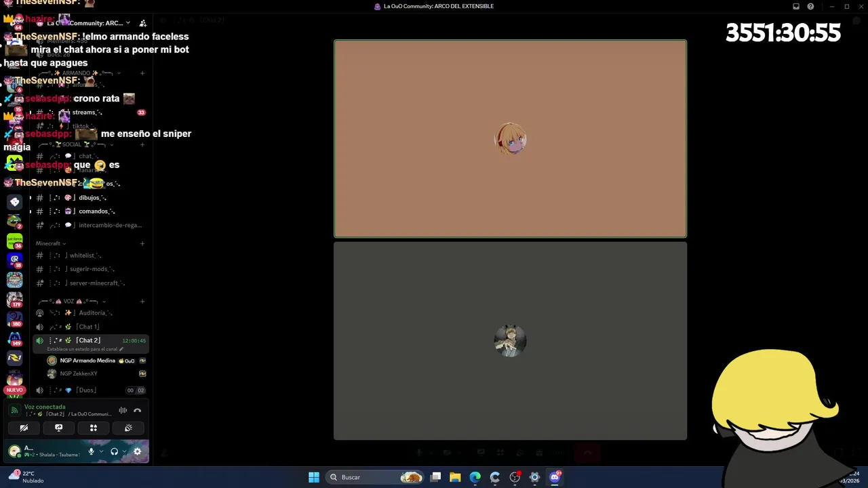Click the 'Voz conectada' status text
Screen dimensions: 868x488
coord(45,407)
